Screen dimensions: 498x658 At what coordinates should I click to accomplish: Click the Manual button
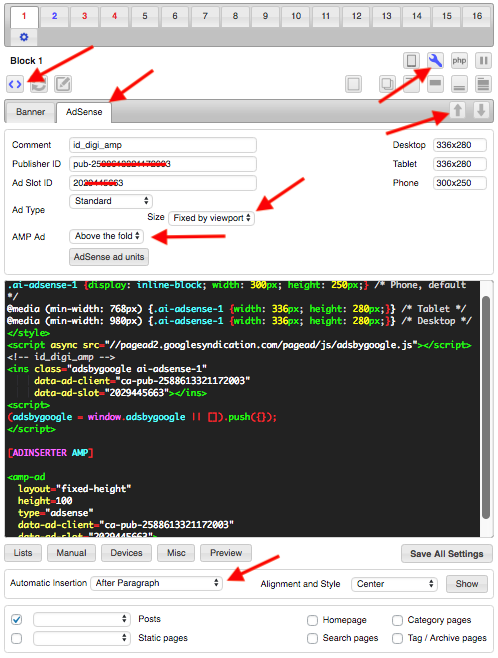click(x=71, y=553)
